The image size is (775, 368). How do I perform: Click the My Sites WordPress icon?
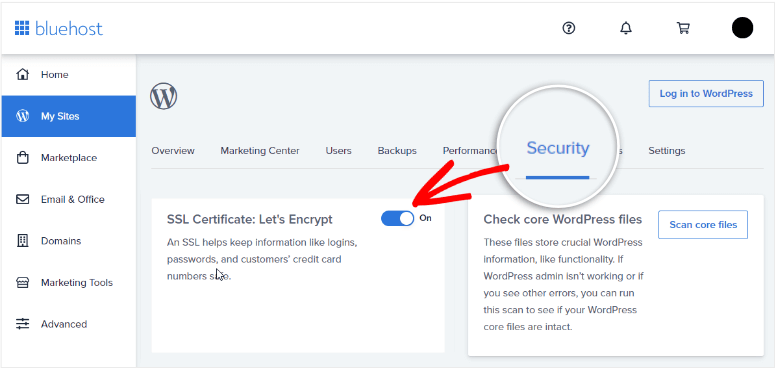(23, 116)
